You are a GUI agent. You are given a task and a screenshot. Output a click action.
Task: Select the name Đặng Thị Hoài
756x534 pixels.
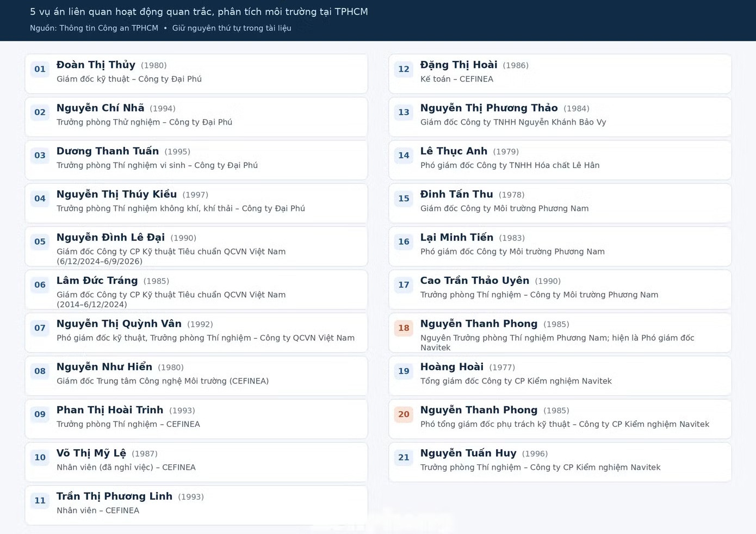coord(458,65)
